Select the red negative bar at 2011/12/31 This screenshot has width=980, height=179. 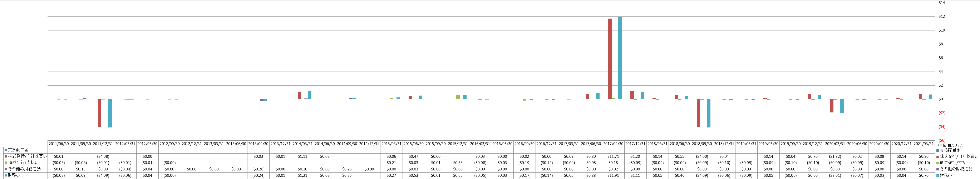(x=100, y=113)
